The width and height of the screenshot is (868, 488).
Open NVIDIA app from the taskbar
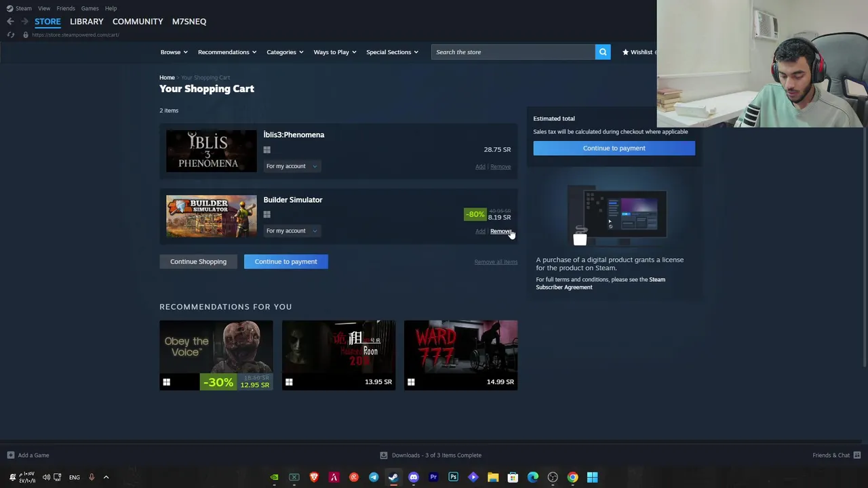coord(274,477)
